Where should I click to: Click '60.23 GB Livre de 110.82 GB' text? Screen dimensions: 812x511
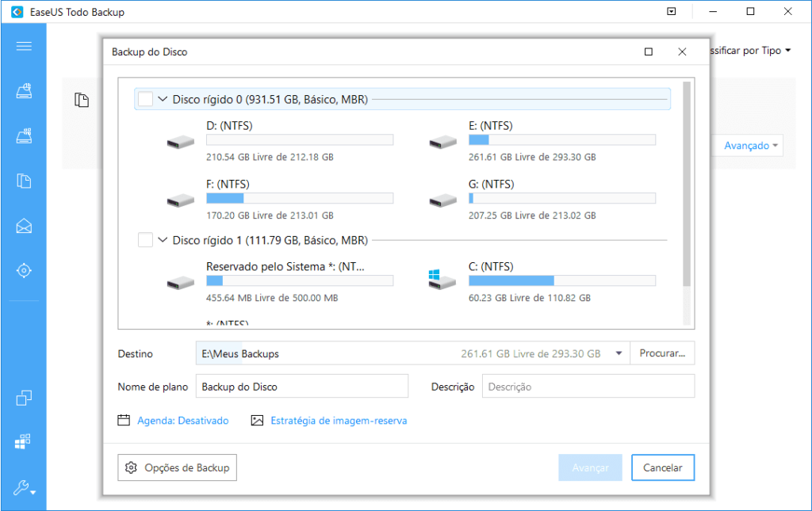click(530, 298)
